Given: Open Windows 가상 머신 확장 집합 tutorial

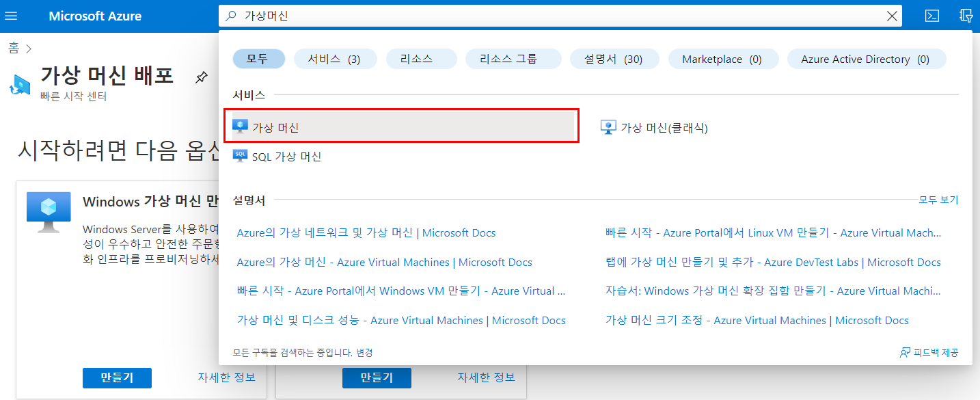Looking at the screenshot, I should 773,291.
